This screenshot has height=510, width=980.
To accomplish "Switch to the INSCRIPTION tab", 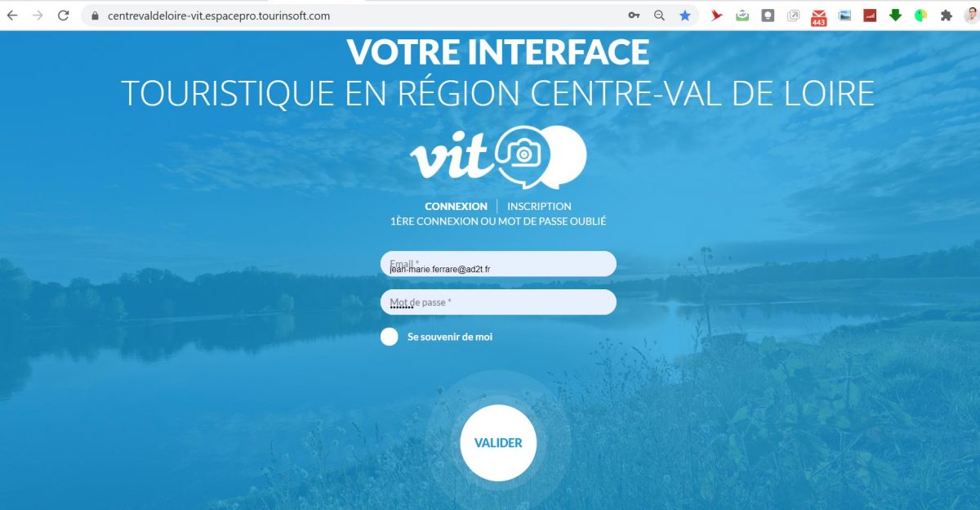I will (539, 206).
